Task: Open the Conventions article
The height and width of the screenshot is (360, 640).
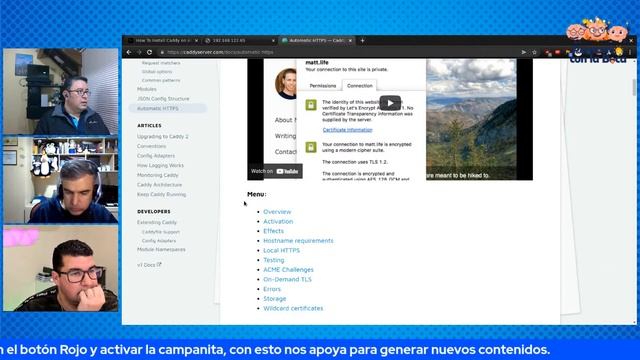Action: tap(151, 146)
